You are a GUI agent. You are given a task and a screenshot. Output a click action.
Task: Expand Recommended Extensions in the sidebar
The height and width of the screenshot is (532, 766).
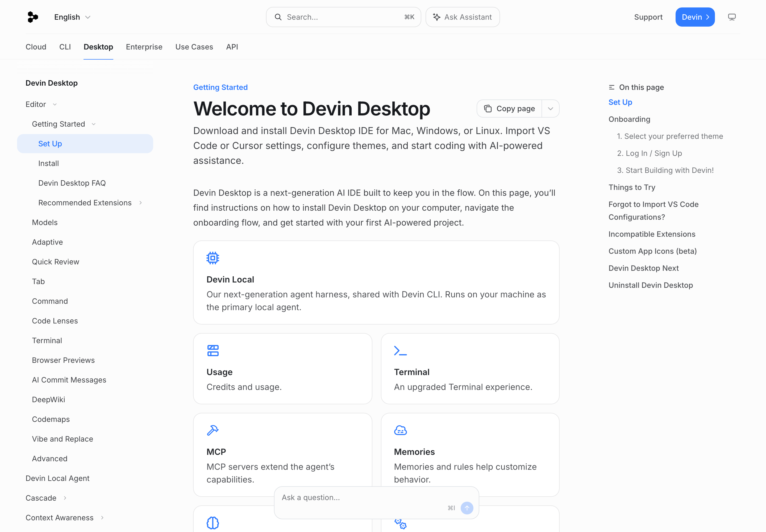pos(141,203)
